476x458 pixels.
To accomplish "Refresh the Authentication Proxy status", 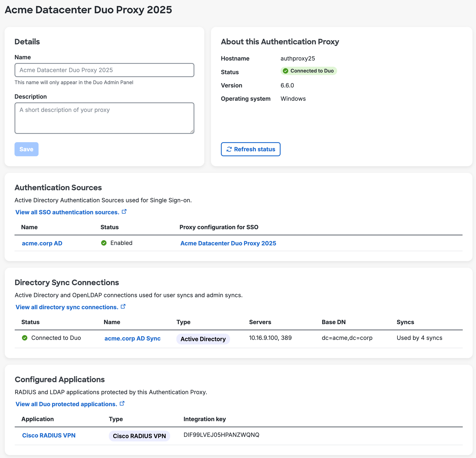I will point(250,149).
